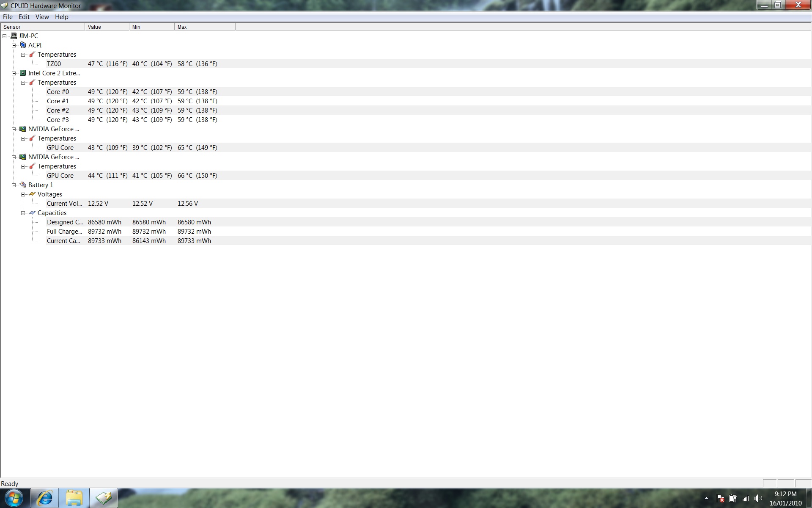Image resolution: width=812 pixels, height=508 pixels.
Task: Click the second NVIDIA graphics card icon
Action: (23, 157)
